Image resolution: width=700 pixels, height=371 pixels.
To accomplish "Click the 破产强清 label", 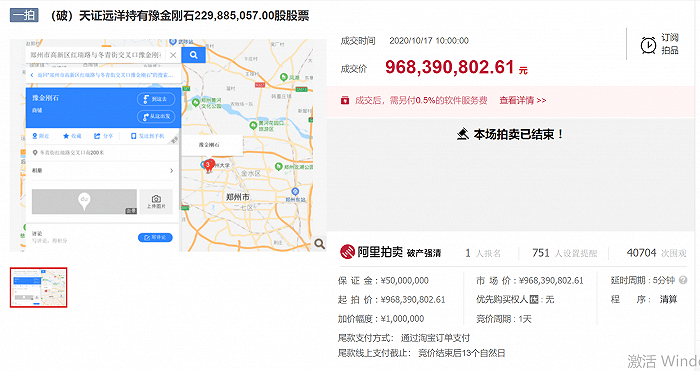I will tap(424, 253).
